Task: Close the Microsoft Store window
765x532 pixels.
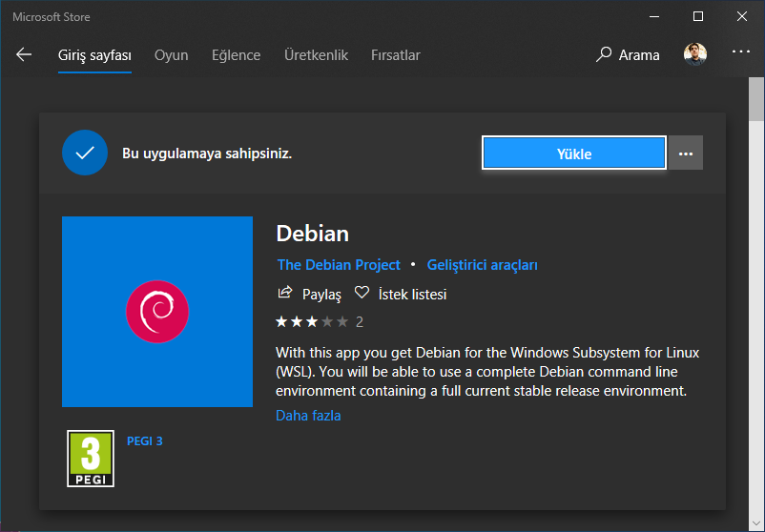Action: point(742,16)
